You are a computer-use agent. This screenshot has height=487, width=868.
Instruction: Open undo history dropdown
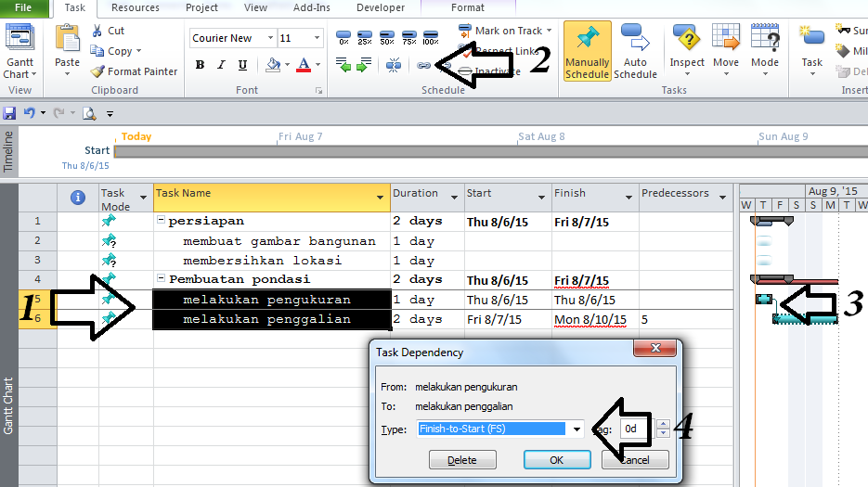pyautogui.click(x=43, y=113)
